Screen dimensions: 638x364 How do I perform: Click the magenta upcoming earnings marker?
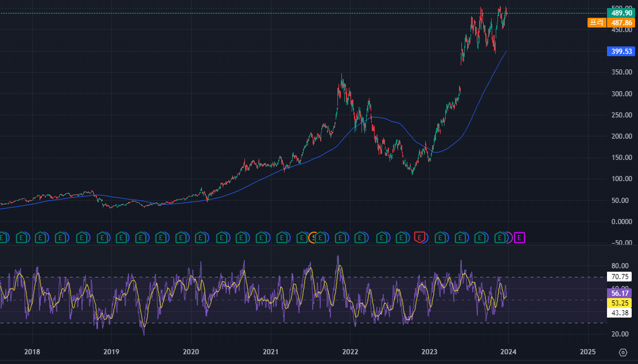point(519,237)
